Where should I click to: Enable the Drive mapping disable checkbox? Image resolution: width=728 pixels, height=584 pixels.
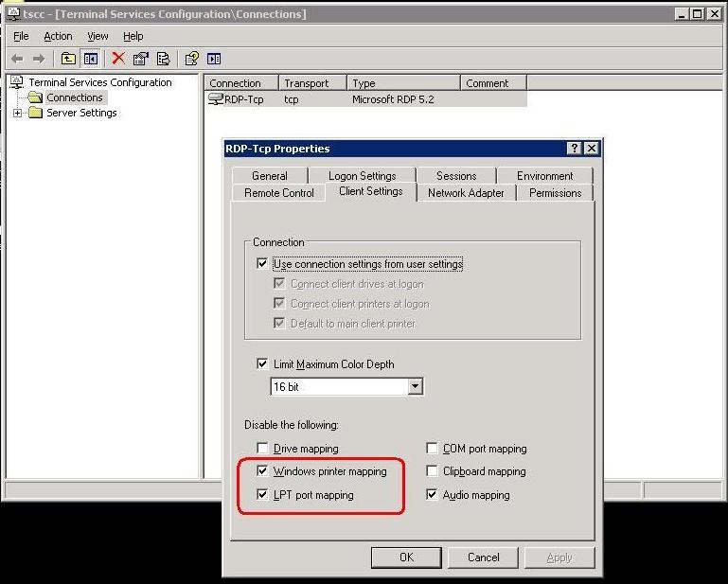click(262, 448)
